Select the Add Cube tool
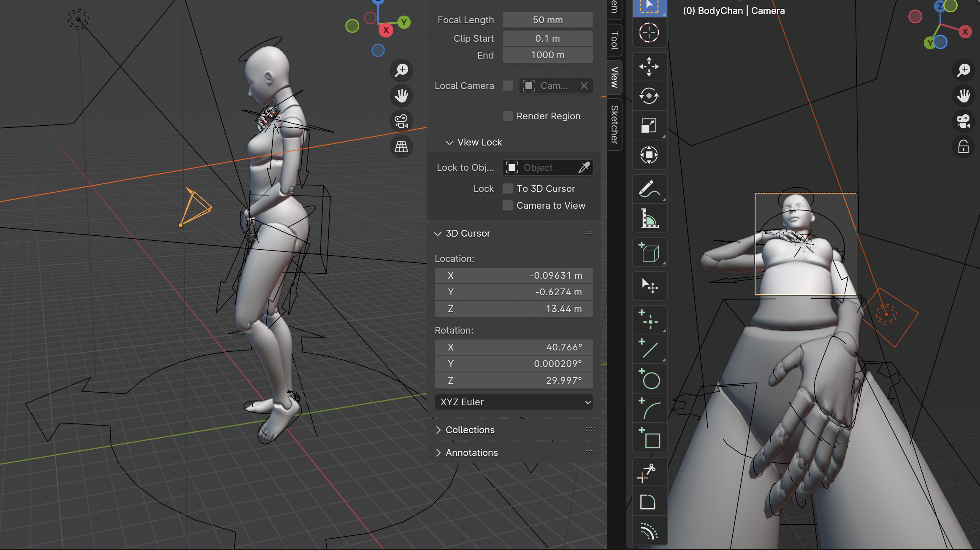980x550 pixels. 649,253
